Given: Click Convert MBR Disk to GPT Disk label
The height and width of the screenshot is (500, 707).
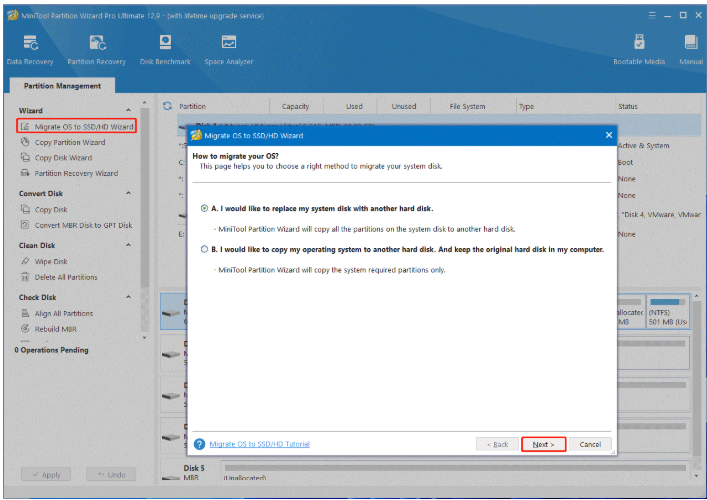Looking at the screenshot, I should tap(83, 225).
